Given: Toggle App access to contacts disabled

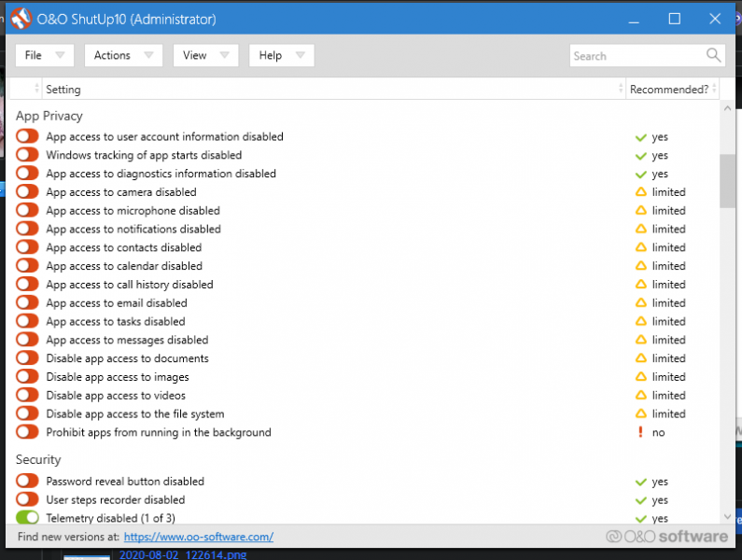Looking at the screenshot, I should click(x=27, y=247).
